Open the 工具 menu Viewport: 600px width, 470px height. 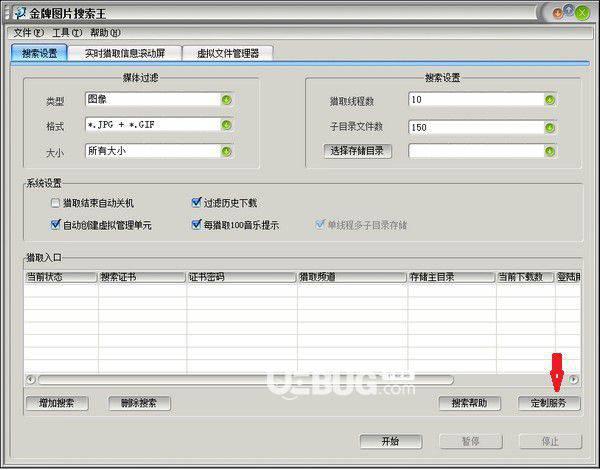pyautogui.click(x=67, y=33)
